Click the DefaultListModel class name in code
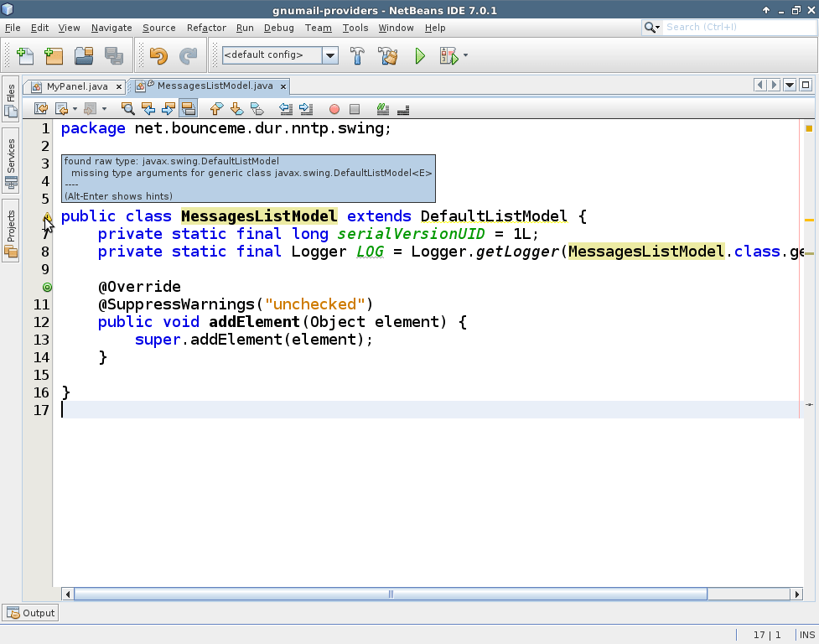 coord(494,216)
